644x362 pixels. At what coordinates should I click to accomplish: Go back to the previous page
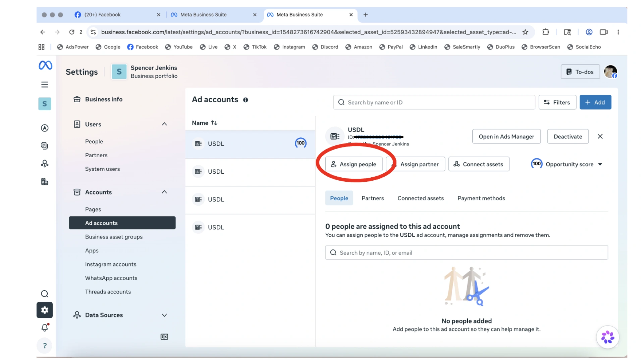pyautogui.click(x=43, y=32)
